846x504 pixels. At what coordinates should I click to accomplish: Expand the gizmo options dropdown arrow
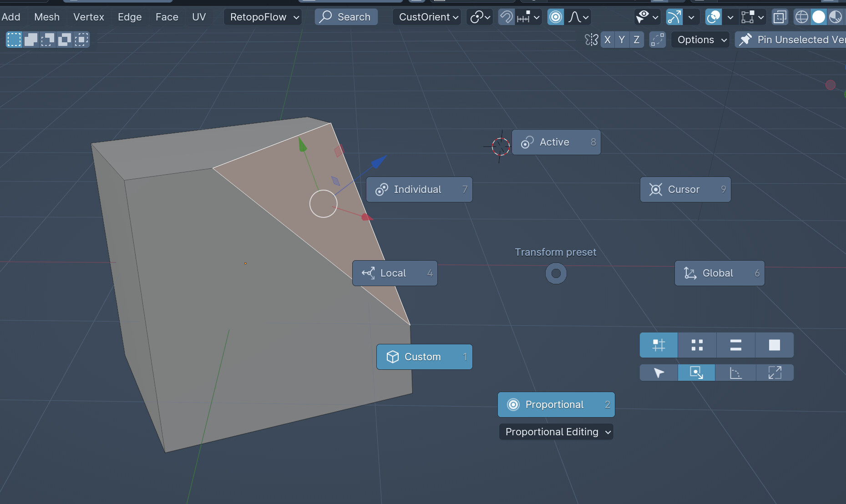(x=691, y=17)
